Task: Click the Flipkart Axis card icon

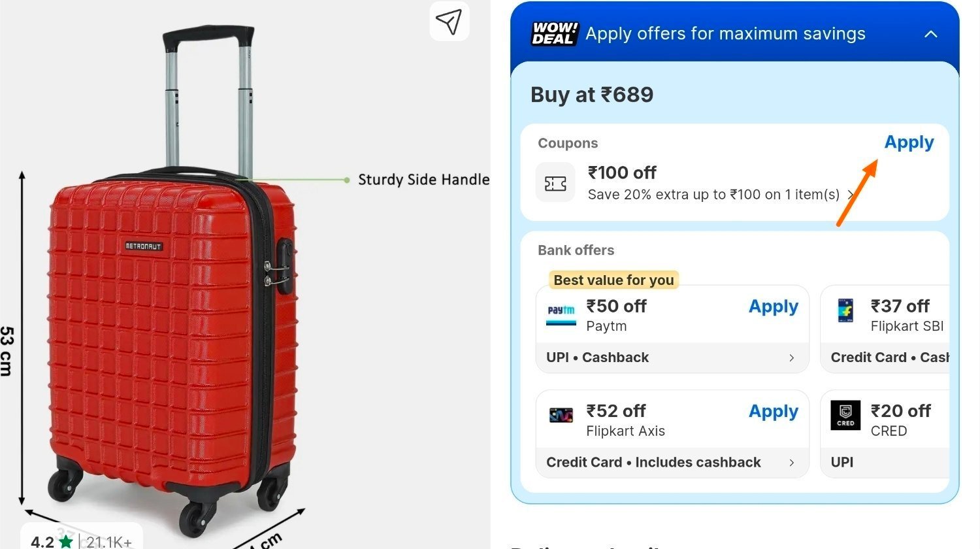Action: pyautogui.click(x=561, y=416)
